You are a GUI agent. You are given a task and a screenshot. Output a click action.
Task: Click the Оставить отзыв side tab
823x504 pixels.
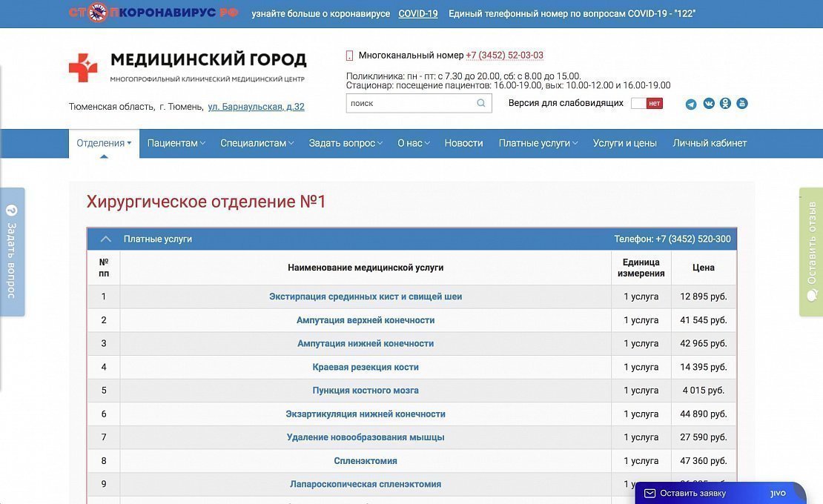coord(811,252)
